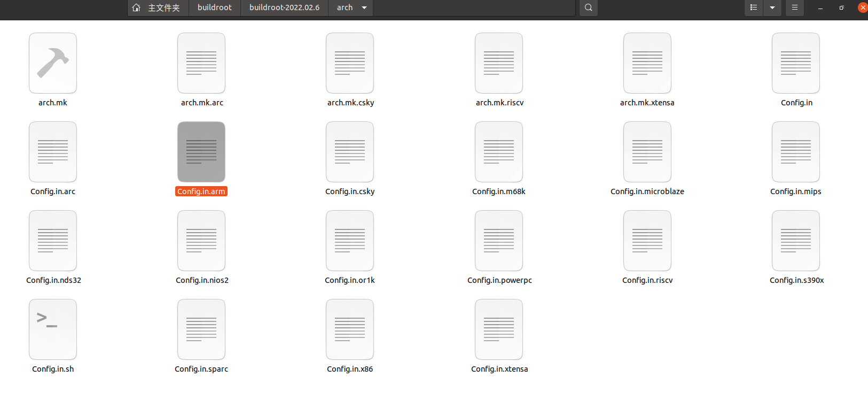This screenshot has width=868, height=415.
Task: Click the file name label Config.in.s390x
Action: click(796, 280)
